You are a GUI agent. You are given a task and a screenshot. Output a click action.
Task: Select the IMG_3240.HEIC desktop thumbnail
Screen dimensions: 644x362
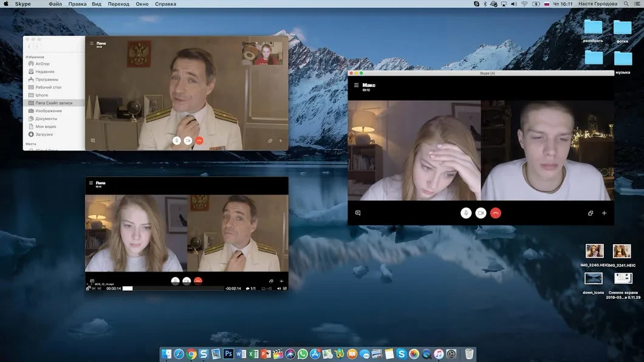coord(594,251)
